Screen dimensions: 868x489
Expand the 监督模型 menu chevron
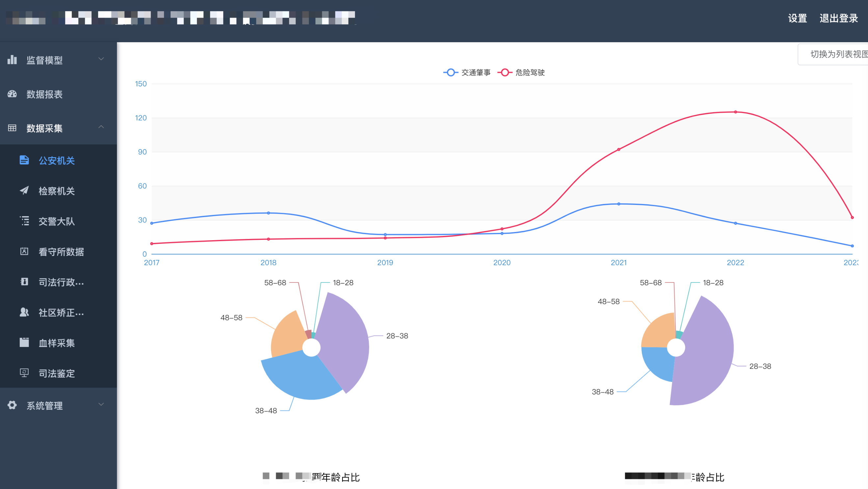coord(101,59)
